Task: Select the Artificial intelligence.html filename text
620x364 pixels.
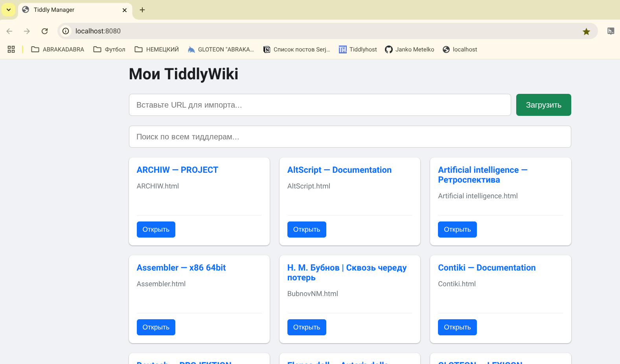Action: click(478, 196)
